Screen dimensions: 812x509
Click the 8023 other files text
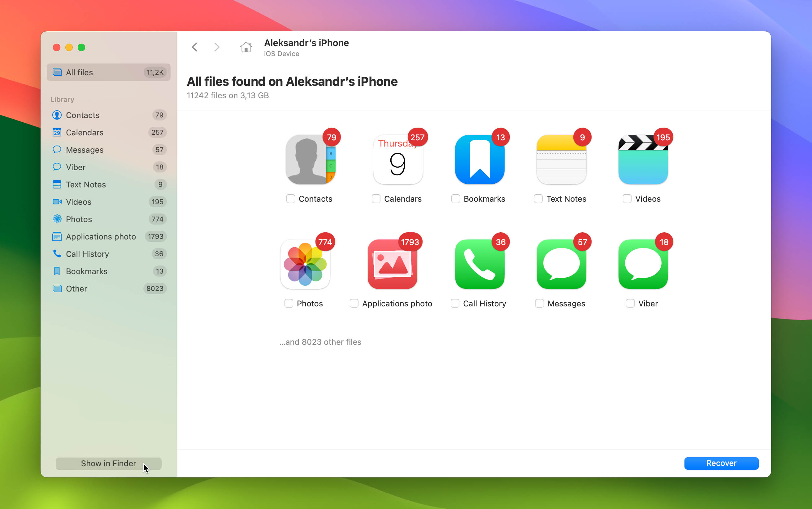coord(320,342)
